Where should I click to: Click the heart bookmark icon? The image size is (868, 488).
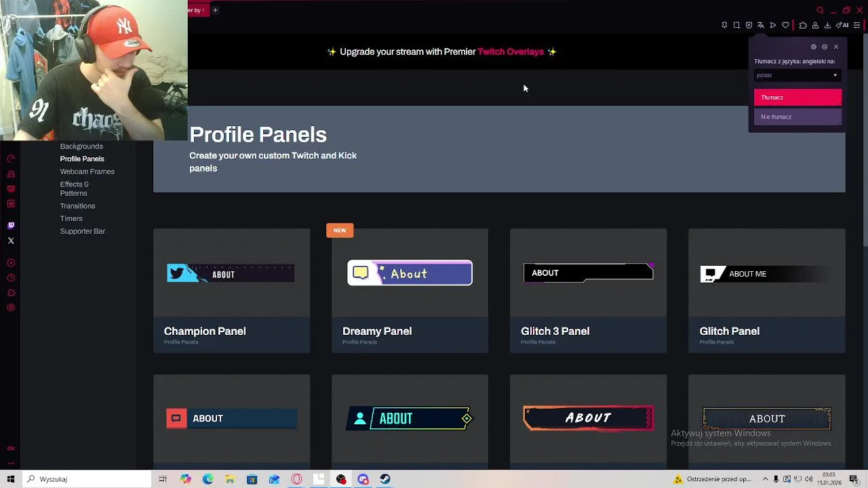pyautogui.click(x=785, y=25)
